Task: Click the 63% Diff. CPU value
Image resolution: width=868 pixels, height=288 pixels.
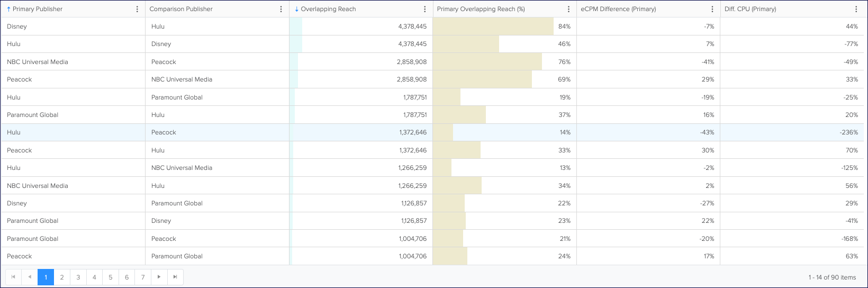Action: pos(852,256)
